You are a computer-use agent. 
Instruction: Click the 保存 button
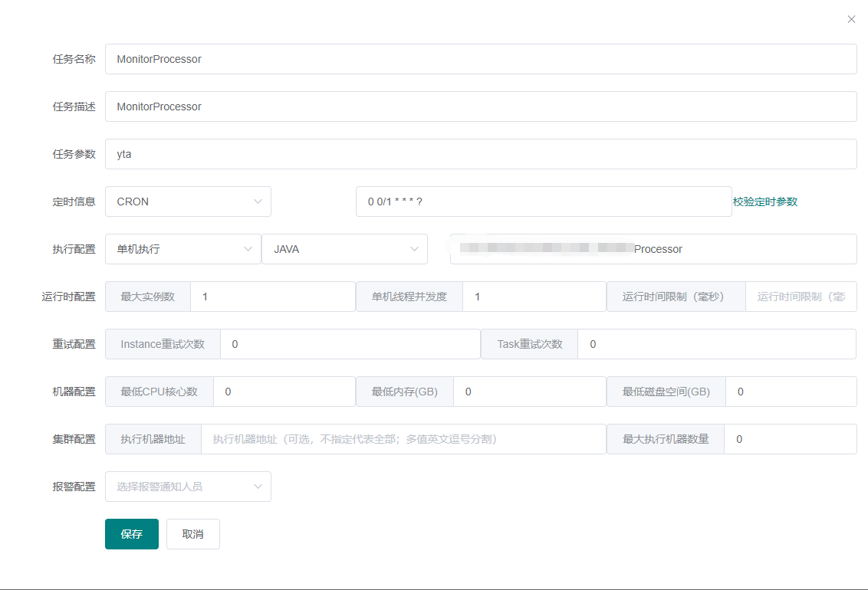coord(132,535)
